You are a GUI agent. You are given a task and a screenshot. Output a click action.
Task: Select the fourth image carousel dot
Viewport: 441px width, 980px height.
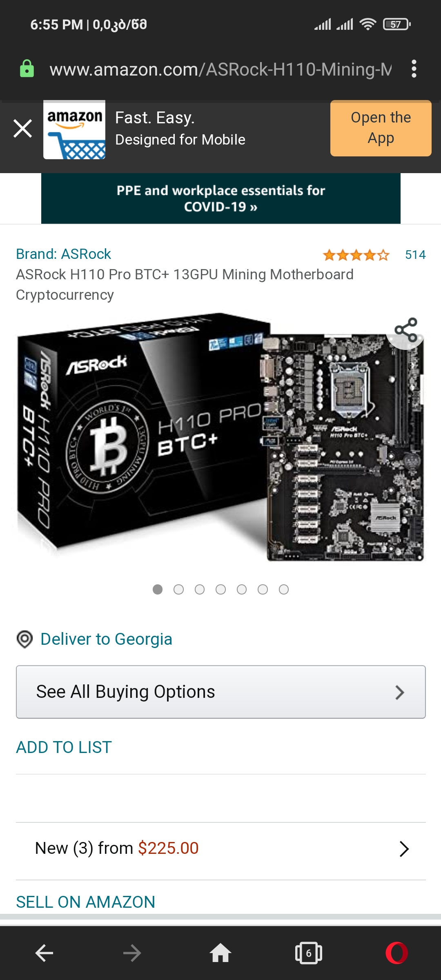(x=220, y=589)
